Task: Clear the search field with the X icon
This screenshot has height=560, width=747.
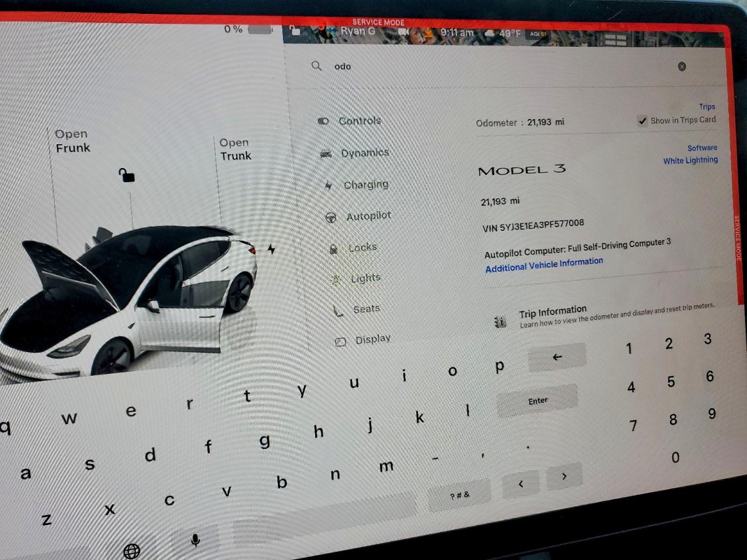Action: 682,66
